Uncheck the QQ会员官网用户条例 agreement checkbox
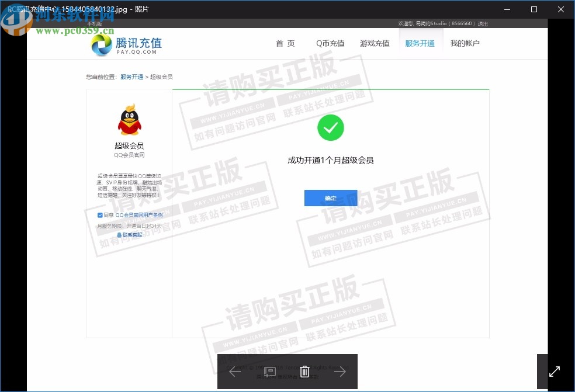This screenshot has height=392, width=575. pyautogui.click(x=99, y=214)
